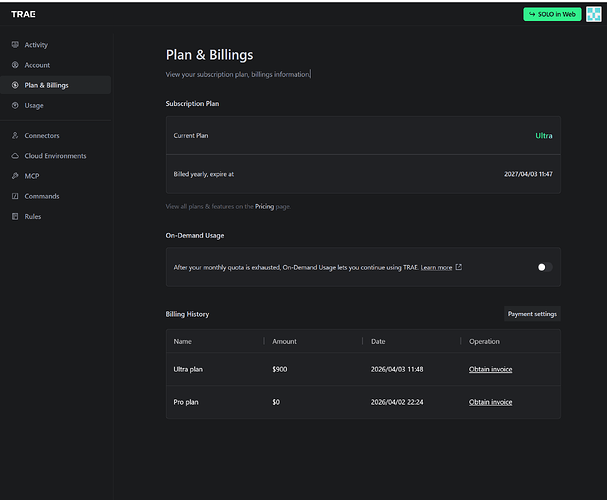Click the Plan & Billings sidebar icon
Image resolution: width=607 pixels, height=500 pixels.
coord(15,85)
